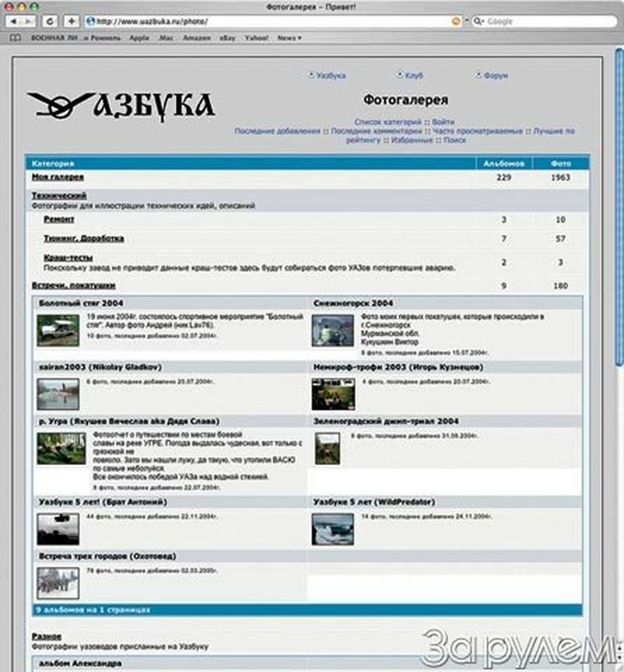The image size is (624, 672).
Task: Select the Yahoo! bookmark bar item
Action: 257,38
